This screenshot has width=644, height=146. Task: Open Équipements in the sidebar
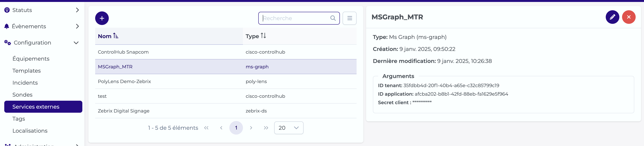point(31,59)
